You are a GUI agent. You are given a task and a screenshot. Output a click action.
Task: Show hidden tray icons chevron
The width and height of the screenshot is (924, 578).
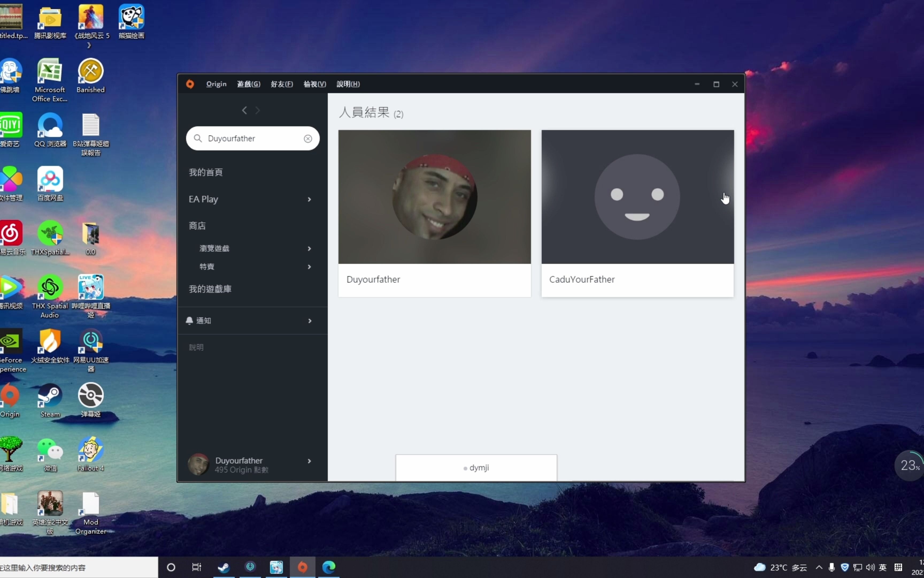(x=819, y=567)
